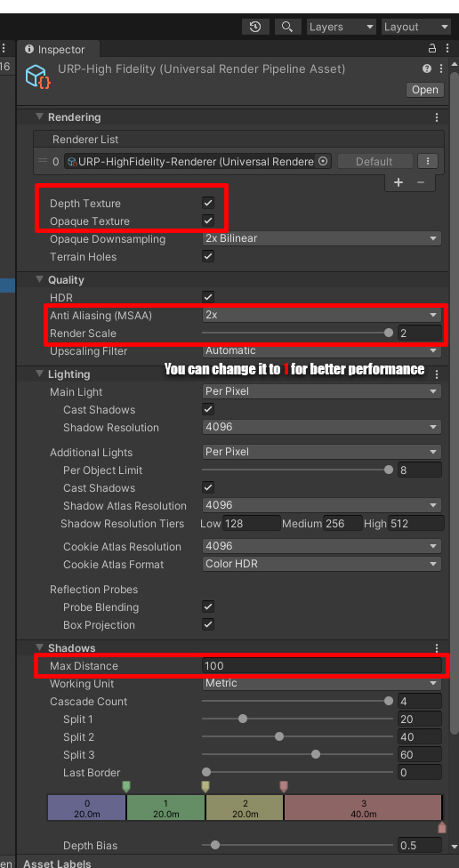The image size is (459, 868).
Task: Open the Rendering section kebab menu
Action: (437, 117)
